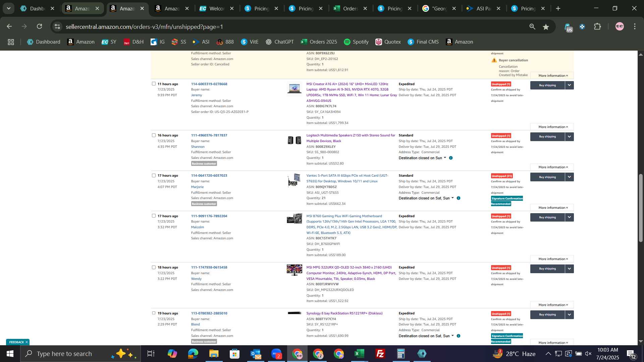This screenshot has width=644, height=362.
Task: Open Chrome extensions puzzle icon
Action: click(x=597, y=26)
